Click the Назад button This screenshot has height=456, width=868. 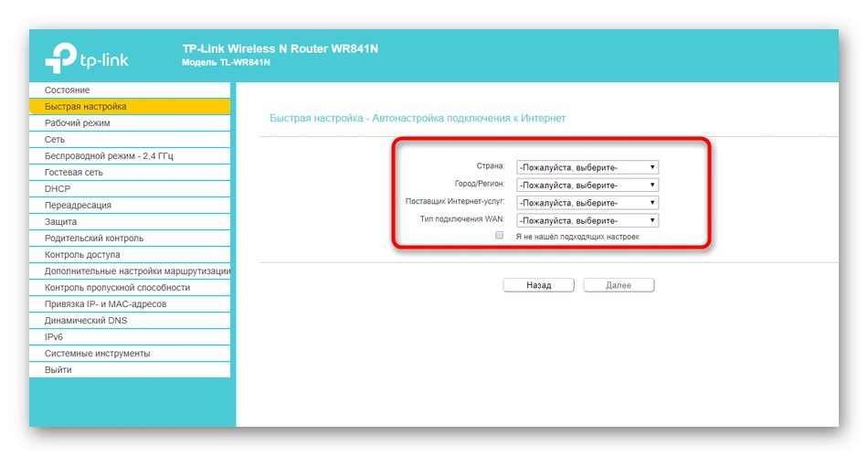pos(539,285)
